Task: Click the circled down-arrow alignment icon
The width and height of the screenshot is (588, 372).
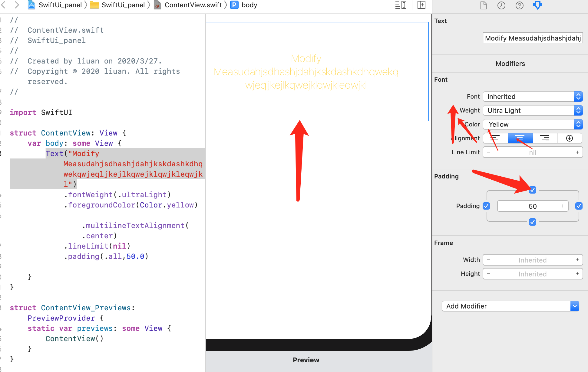Action: 570,138
